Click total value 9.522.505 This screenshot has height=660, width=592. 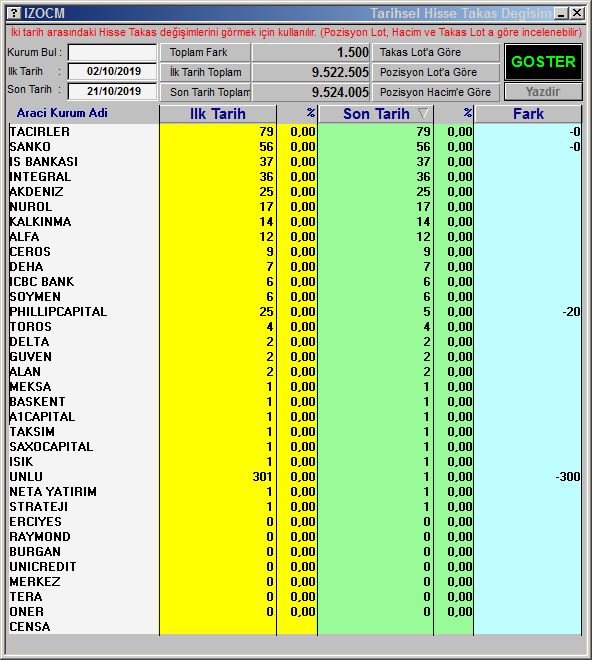point(311,72)
